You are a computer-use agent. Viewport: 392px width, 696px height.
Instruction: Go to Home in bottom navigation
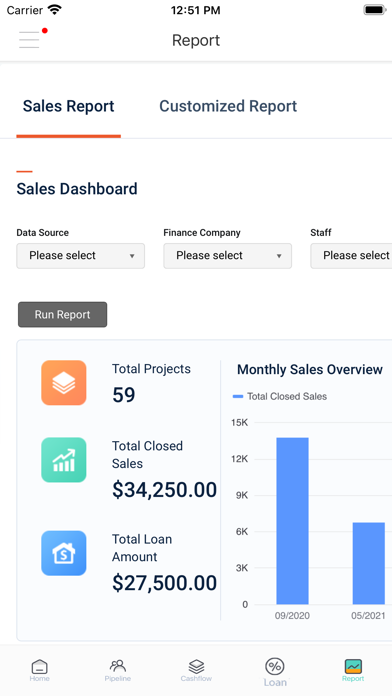(x=40, y=670)
